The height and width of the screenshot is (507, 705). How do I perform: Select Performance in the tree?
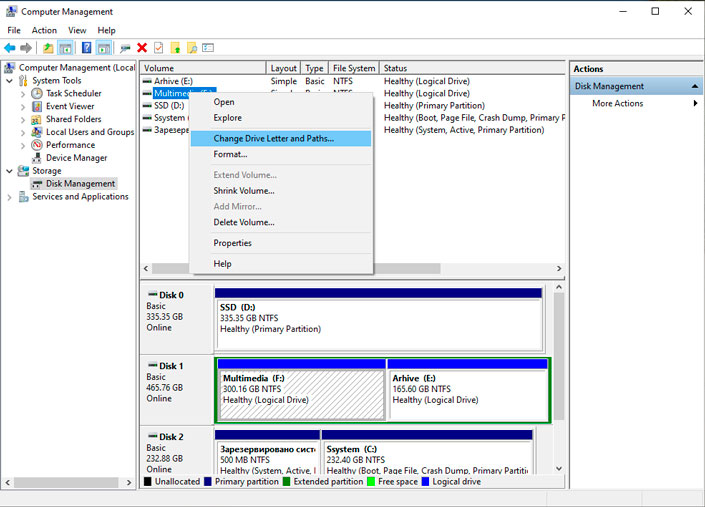[x=71, y=145]
